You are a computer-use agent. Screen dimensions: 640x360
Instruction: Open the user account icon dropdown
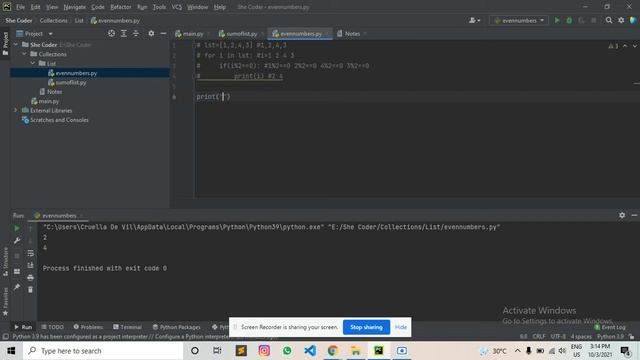474,20
